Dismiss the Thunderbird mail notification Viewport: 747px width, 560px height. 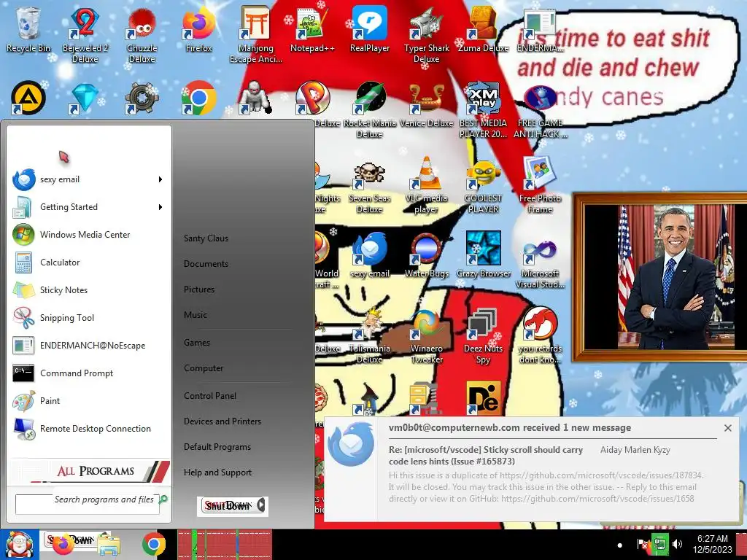click(x=727, y=428)
